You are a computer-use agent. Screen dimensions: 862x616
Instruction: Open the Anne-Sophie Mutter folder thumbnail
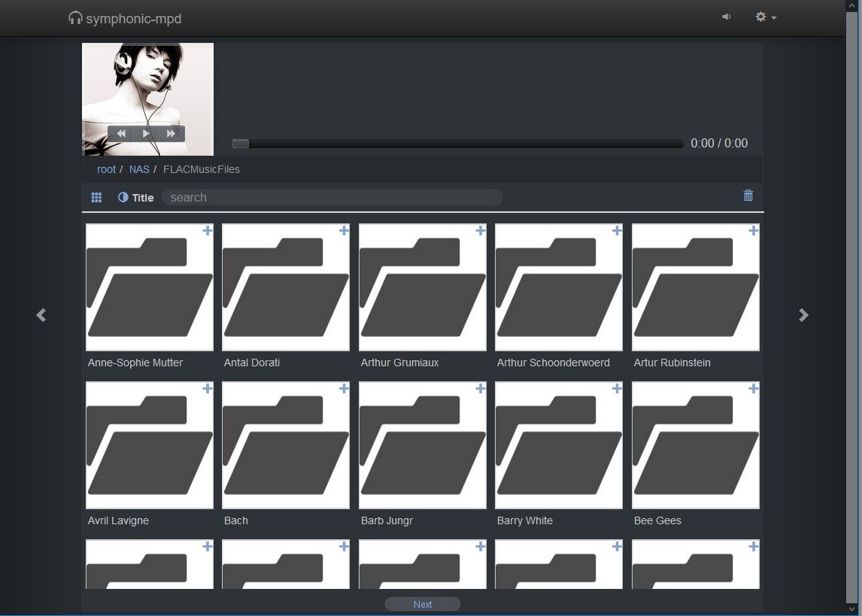(x=150, y=287)
